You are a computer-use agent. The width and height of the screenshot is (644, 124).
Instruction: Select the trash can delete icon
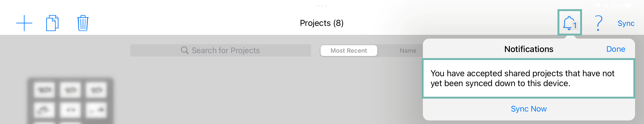[83, 23]
